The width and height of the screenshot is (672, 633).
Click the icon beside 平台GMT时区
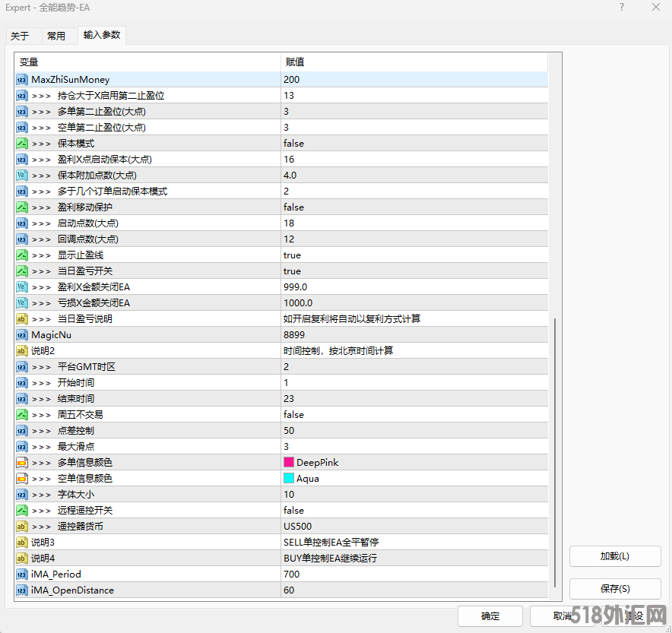point(22,367)
